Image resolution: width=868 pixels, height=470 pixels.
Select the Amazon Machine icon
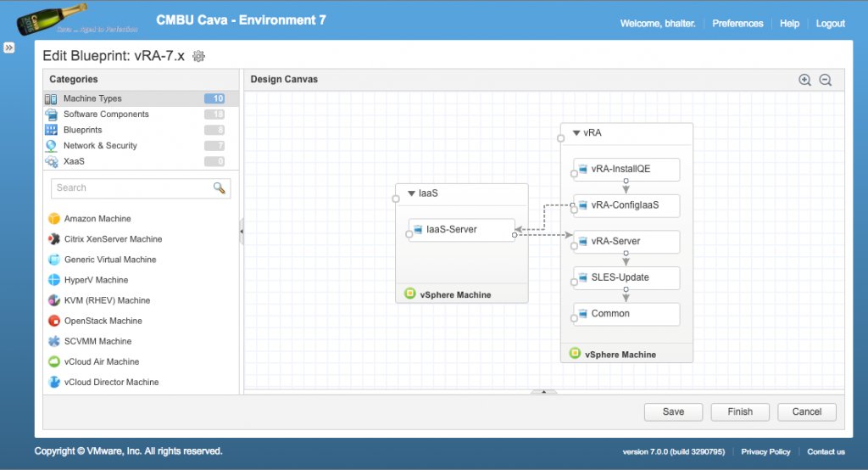(53, 218)
